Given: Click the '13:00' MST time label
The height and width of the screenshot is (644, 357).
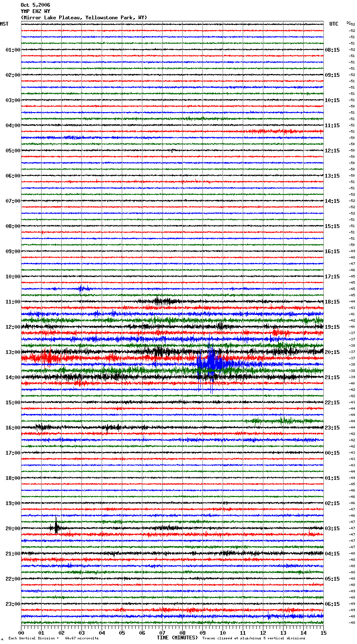Looking at the screenshot, I should point(13,352).
